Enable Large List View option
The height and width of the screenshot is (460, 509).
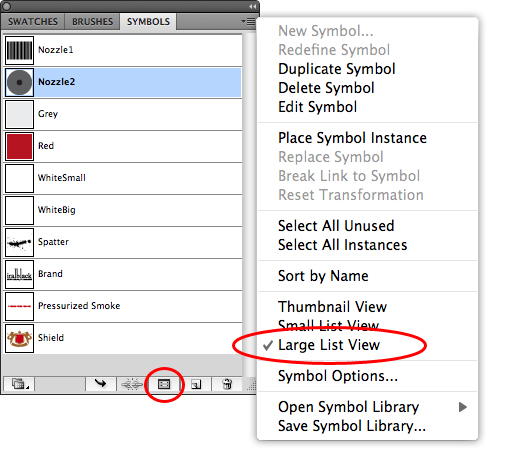(x=329, y=345)
